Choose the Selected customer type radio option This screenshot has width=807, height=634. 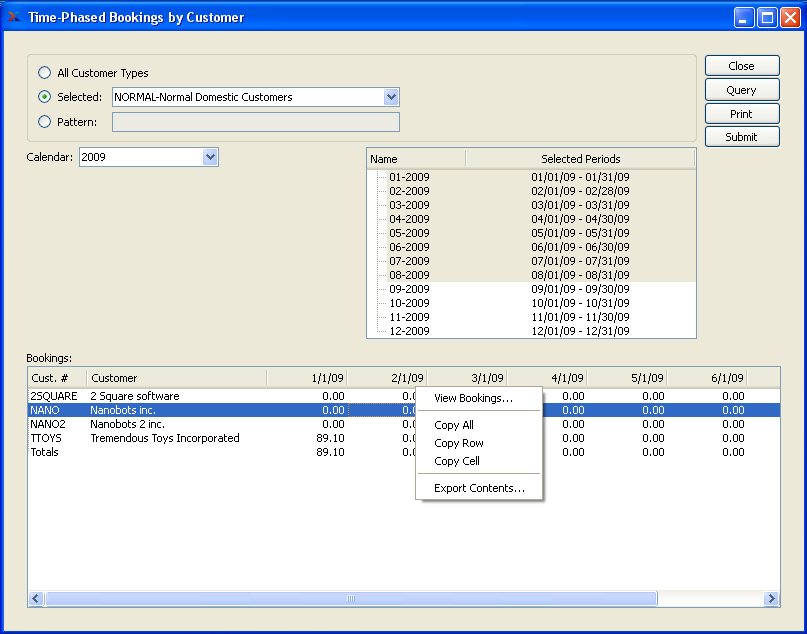(44, 97)
